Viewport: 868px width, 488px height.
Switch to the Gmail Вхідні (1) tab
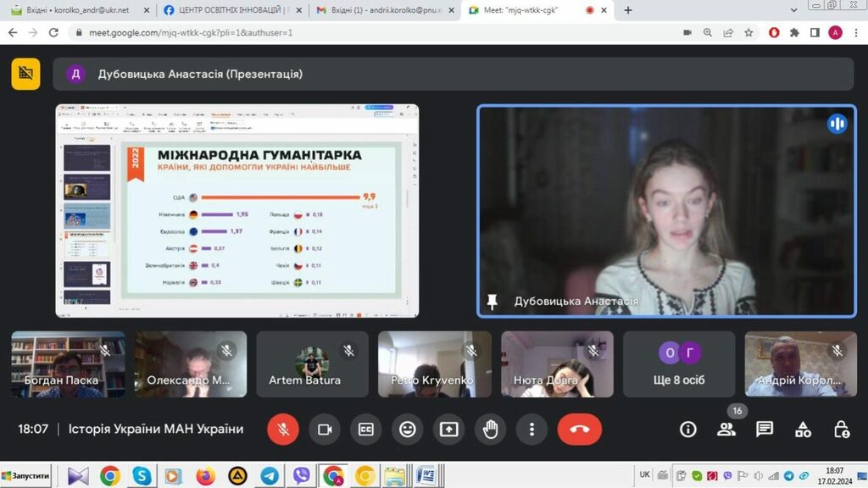click(x=381, y=10)
